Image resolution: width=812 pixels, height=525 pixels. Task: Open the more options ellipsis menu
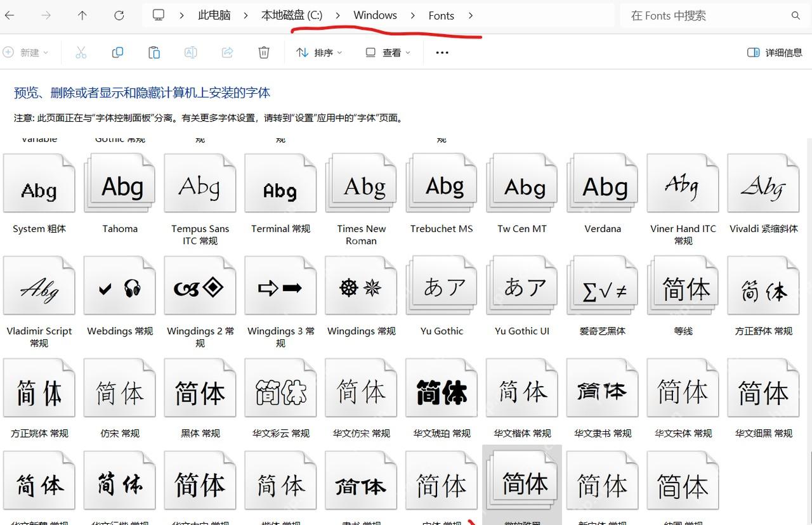442,53
